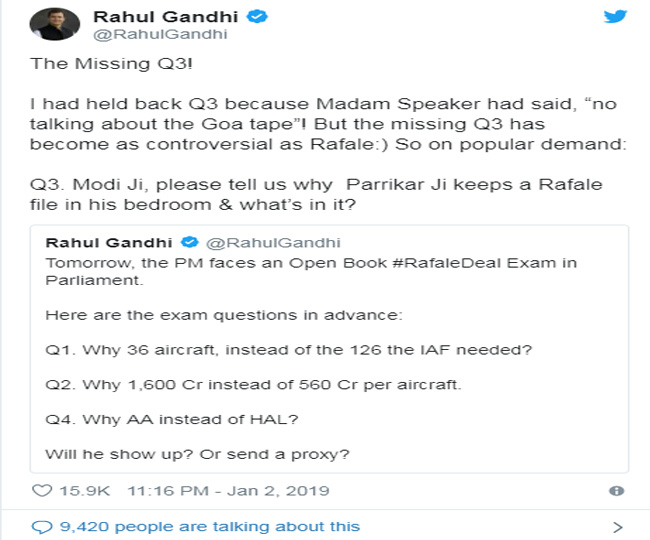This screenshot has height=540, width=650.
Task: Like the tweet with the heart icon
Action: click(42, 491)
